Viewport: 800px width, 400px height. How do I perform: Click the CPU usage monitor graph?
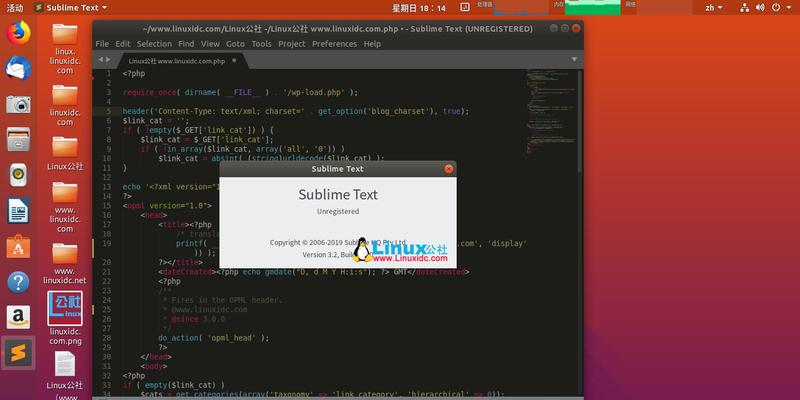(x=520, y=8)
